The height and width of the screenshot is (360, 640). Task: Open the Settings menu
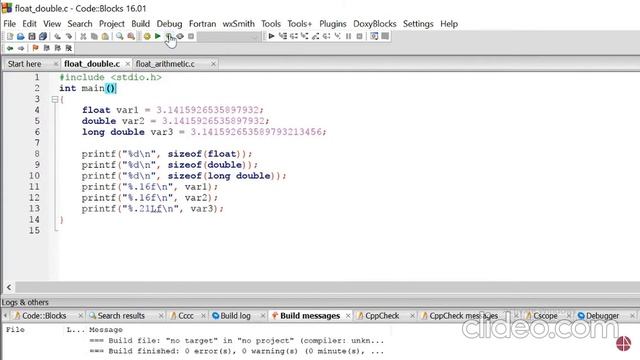pos(418,24)
